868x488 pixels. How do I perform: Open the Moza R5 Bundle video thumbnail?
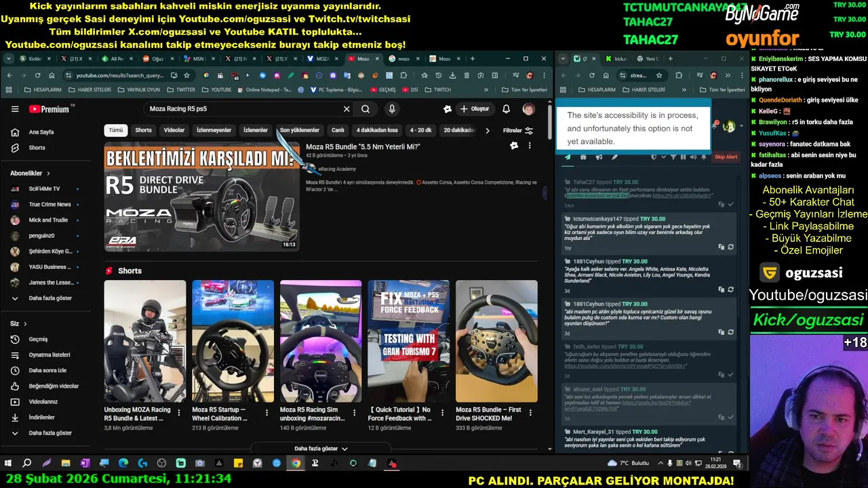click(201, 197)
